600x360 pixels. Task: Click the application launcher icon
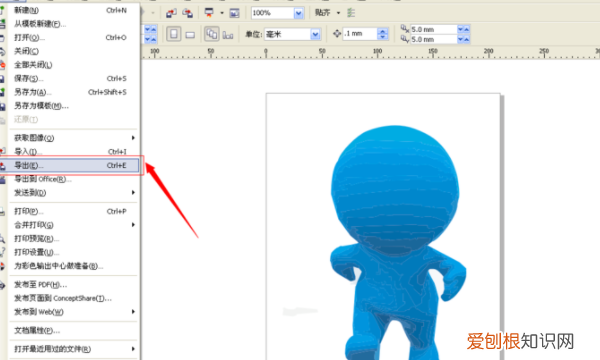[209, 13]
